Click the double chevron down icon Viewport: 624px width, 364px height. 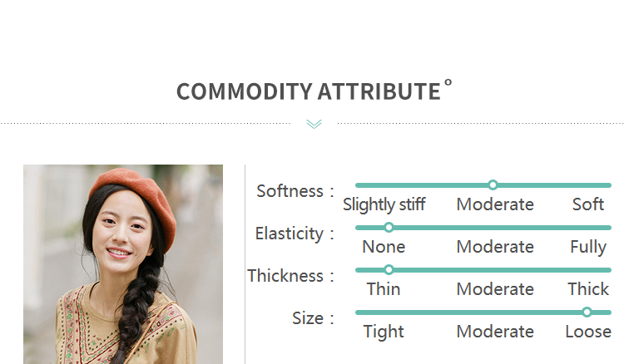(x=314, y=124)
